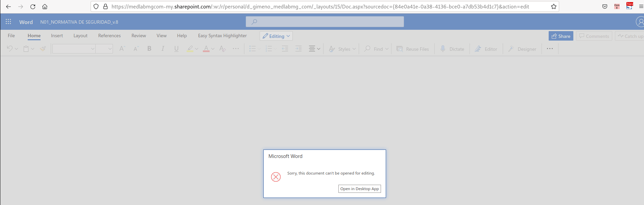The image size is (644, 205).
Task: Click the Undo icon
Action: click(9, 49)
